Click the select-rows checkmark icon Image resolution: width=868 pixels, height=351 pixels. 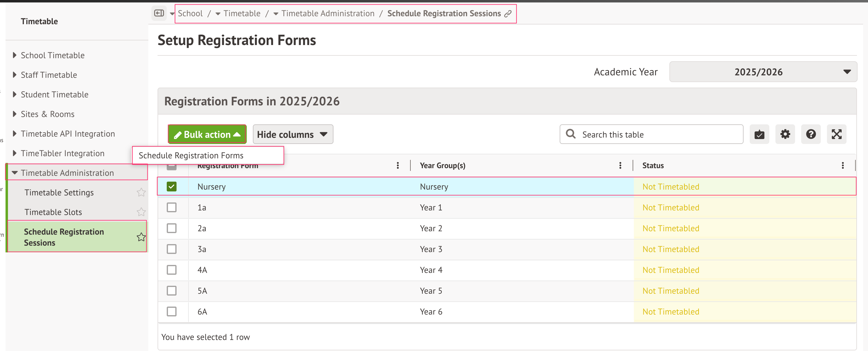[759, 134]
